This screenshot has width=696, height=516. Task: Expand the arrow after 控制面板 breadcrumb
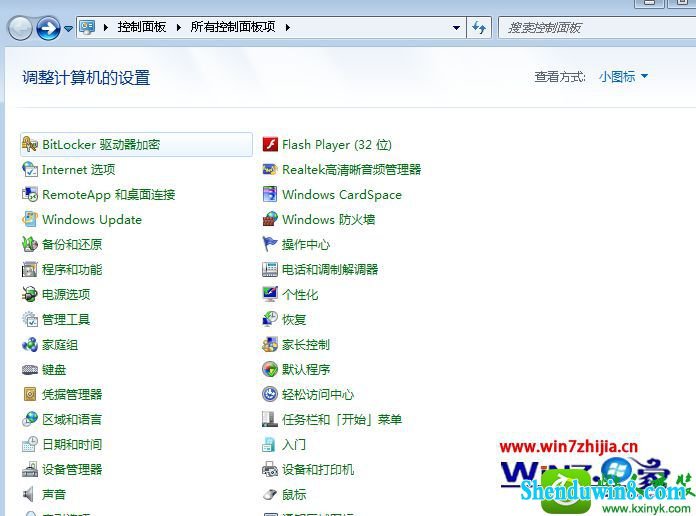coord(179,28)
